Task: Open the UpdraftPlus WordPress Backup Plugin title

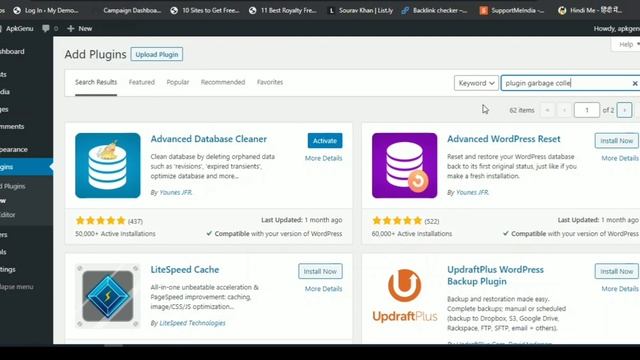Action: 496,276
